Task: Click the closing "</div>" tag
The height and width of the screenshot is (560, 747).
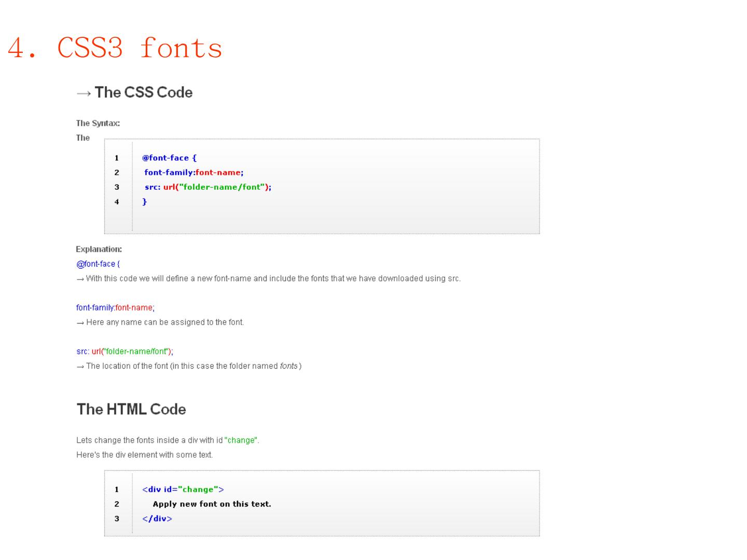Action: click(x=157, y=519)
